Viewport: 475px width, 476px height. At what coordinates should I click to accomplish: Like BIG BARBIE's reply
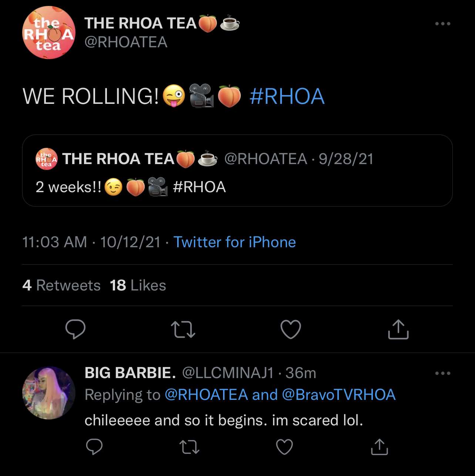click(x=284, y=447)
